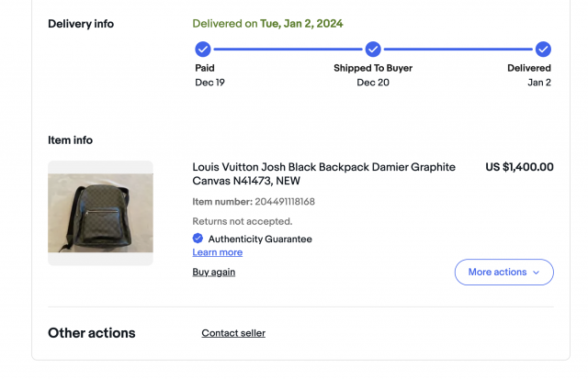
Task: Click the Authenticity Guarantee badge icon
Action: (198, 239)
